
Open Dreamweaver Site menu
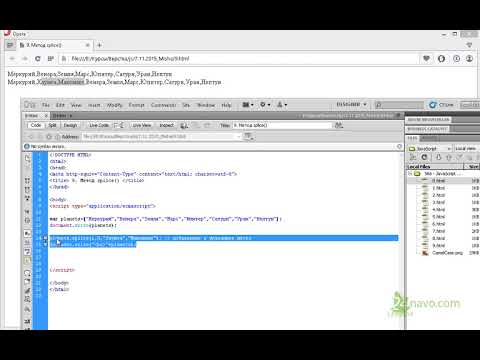tap(186, 105)
